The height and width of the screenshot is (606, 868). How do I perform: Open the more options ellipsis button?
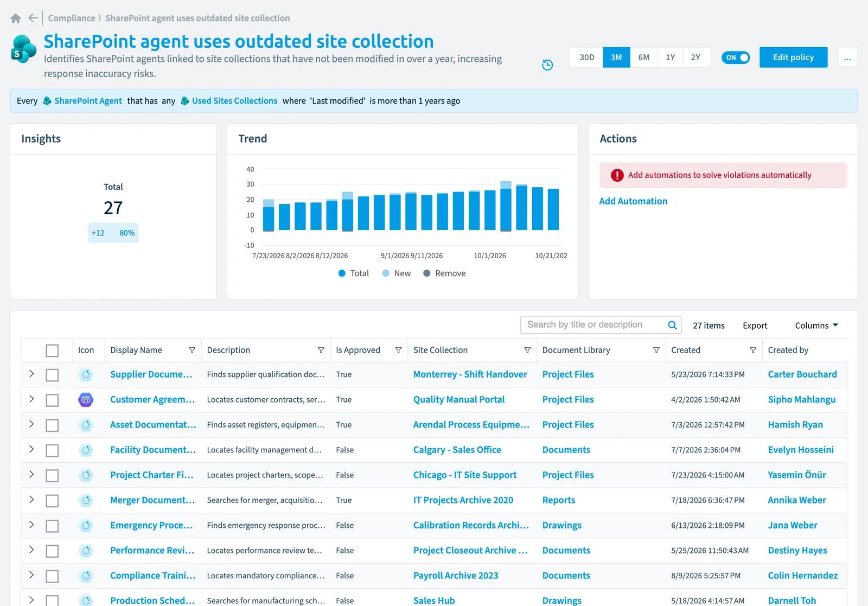(847, 58)
